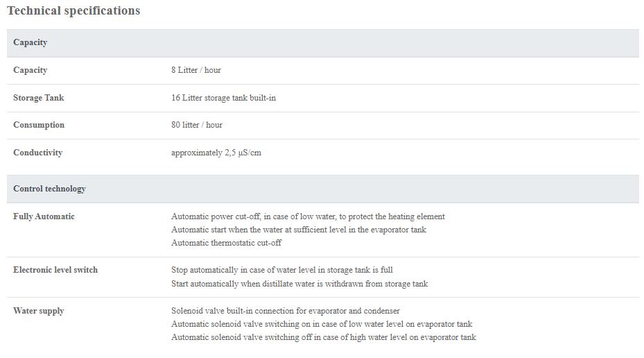The image size is (644, 358).
Task: Click the Fully Automatic row label
Action: click(x=44, y=216)
